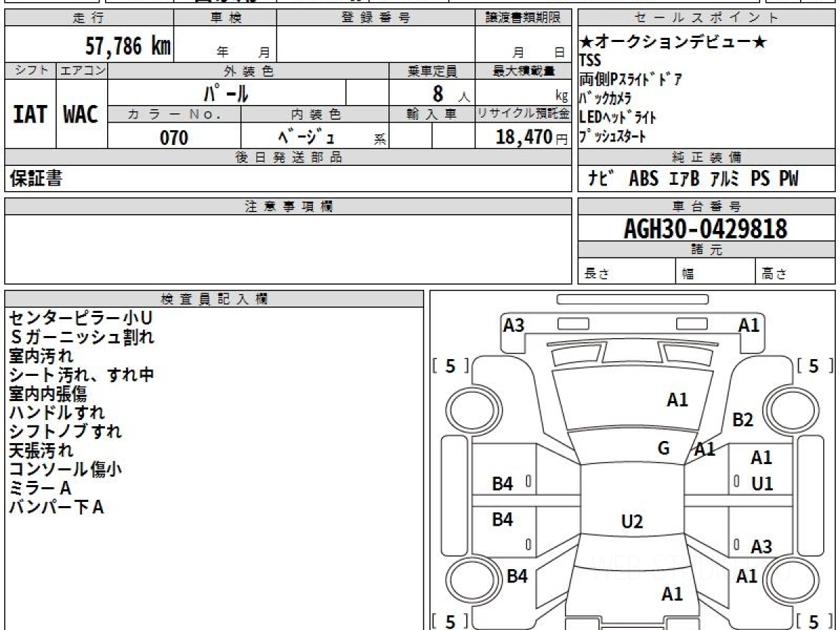Select the ハンドルすれ note
This screenshot has height=630, width=840.
click(x=57, y=412)
